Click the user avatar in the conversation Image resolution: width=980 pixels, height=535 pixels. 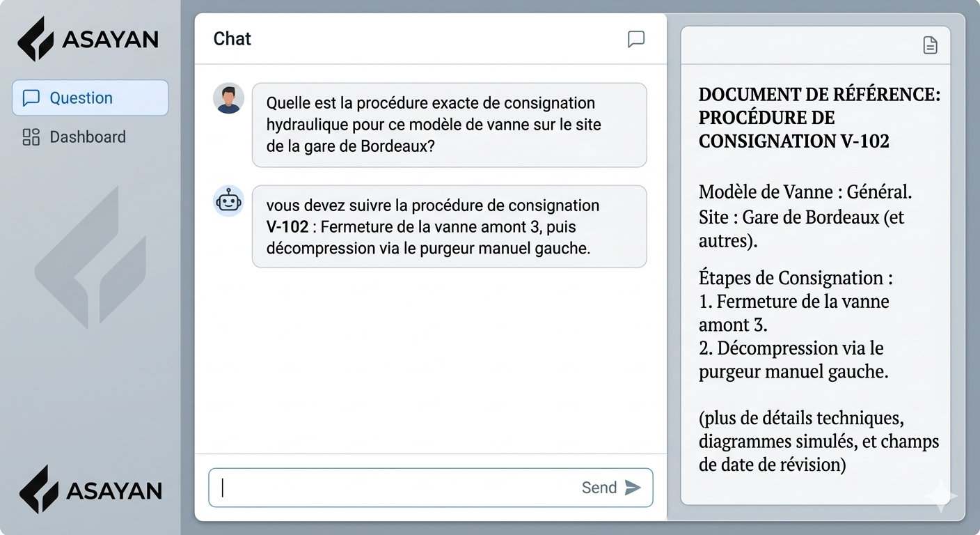228,98
